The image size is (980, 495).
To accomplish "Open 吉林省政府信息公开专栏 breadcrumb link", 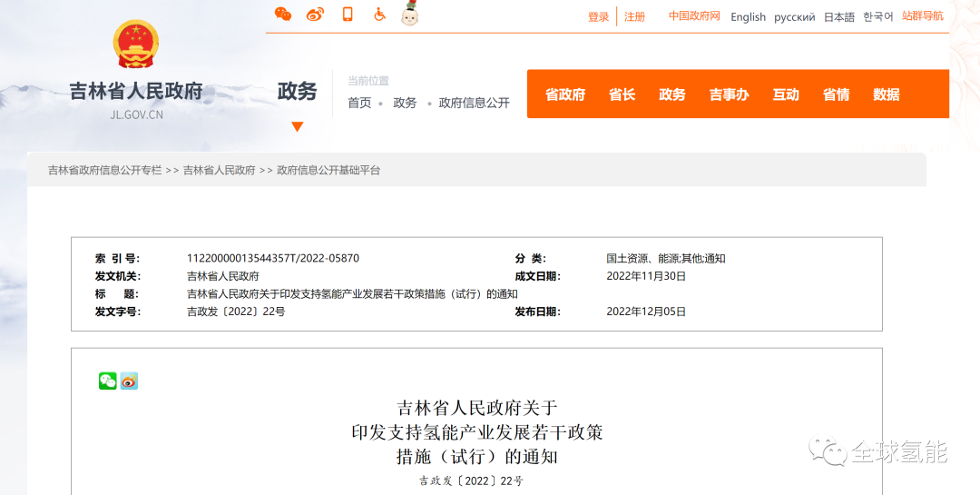I will coord(104,171).
